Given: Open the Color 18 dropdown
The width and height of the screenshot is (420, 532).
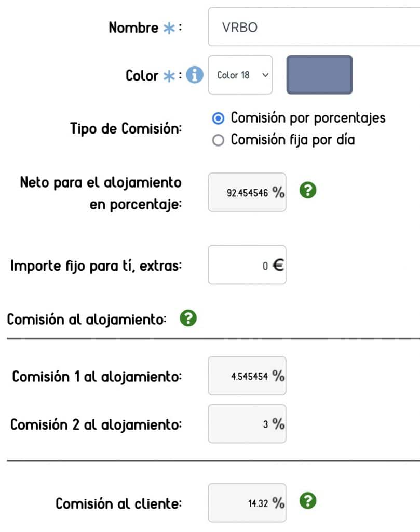Looking at the screenshot, I should (240, 74).
